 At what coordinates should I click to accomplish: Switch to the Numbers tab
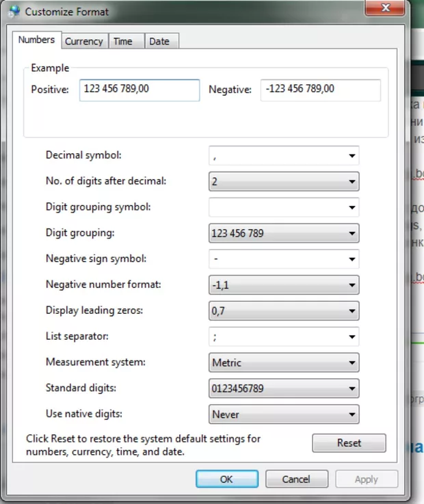(x=37, y=40)
